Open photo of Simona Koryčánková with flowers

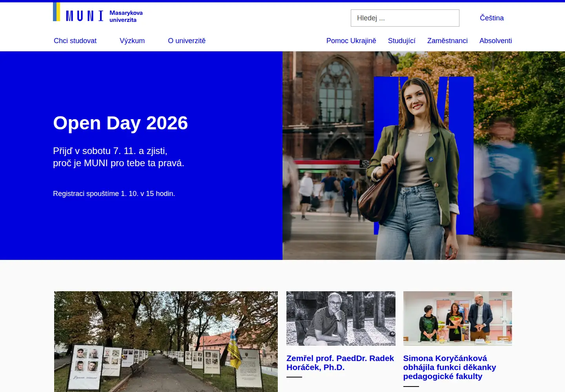coord(457,318)
